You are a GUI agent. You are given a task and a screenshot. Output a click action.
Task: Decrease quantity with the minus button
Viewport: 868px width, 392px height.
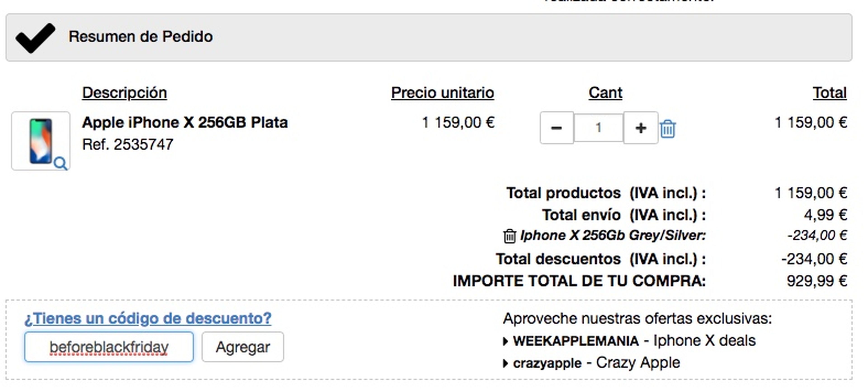click(556, 128)
